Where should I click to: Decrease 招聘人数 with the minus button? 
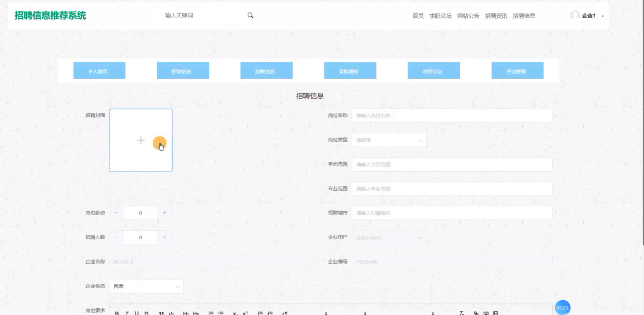pos(116,237)
